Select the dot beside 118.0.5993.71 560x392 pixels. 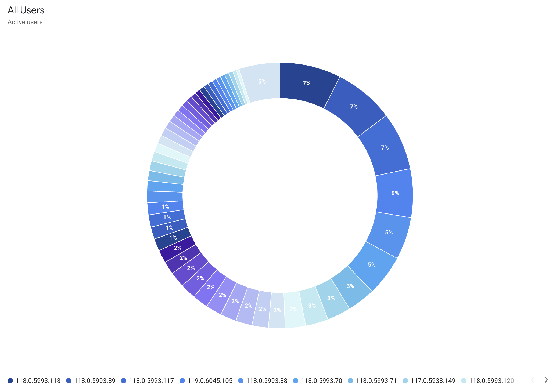(x=351, y=380)
